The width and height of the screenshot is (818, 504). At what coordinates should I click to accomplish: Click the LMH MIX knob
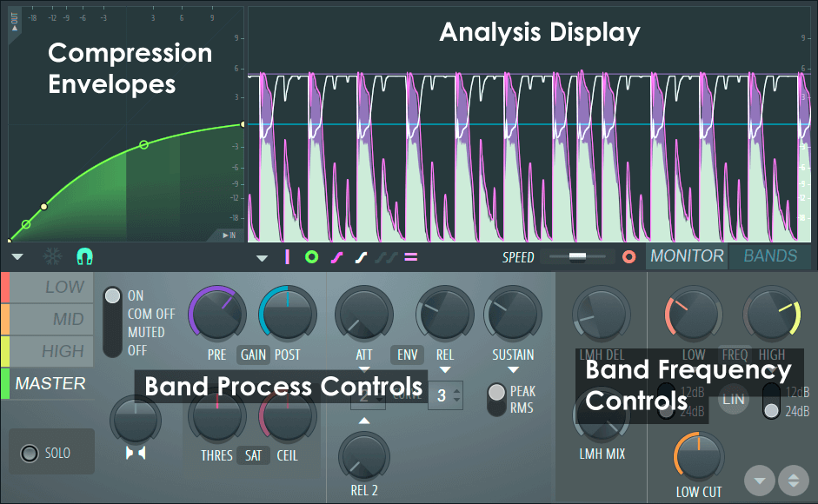click(x=601, y=417)
